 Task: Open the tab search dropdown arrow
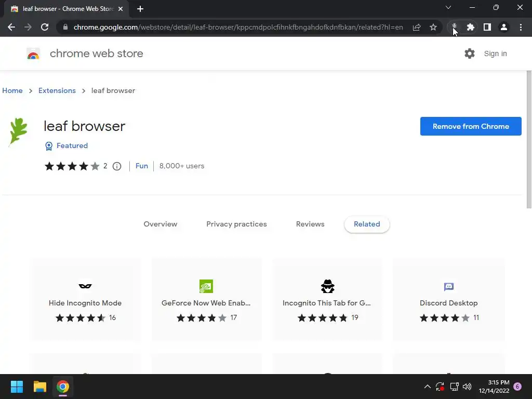[x=448, y=7]
